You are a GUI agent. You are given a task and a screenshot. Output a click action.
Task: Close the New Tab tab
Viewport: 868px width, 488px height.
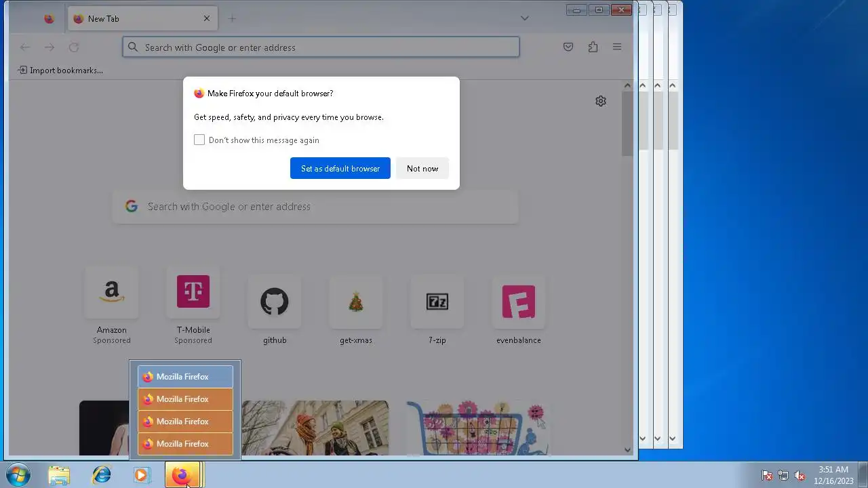click(x=207, y=19)
